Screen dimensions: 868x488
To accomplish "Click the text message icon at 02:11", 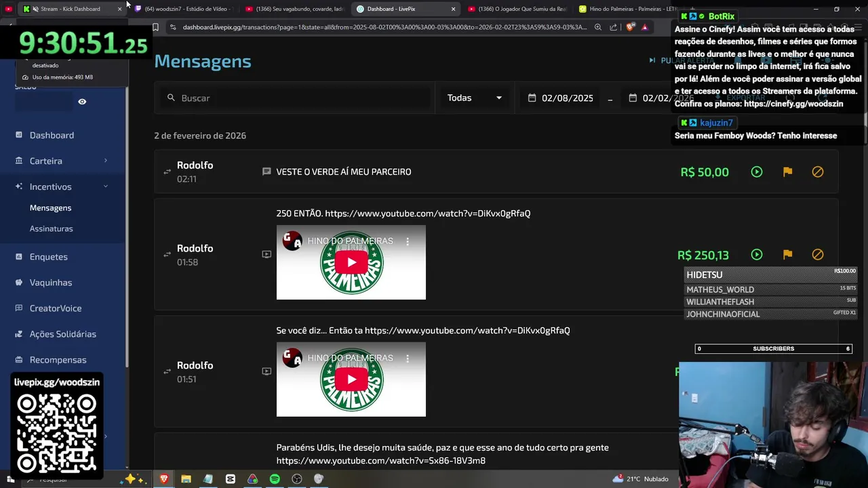I will [x=267, y=172].
